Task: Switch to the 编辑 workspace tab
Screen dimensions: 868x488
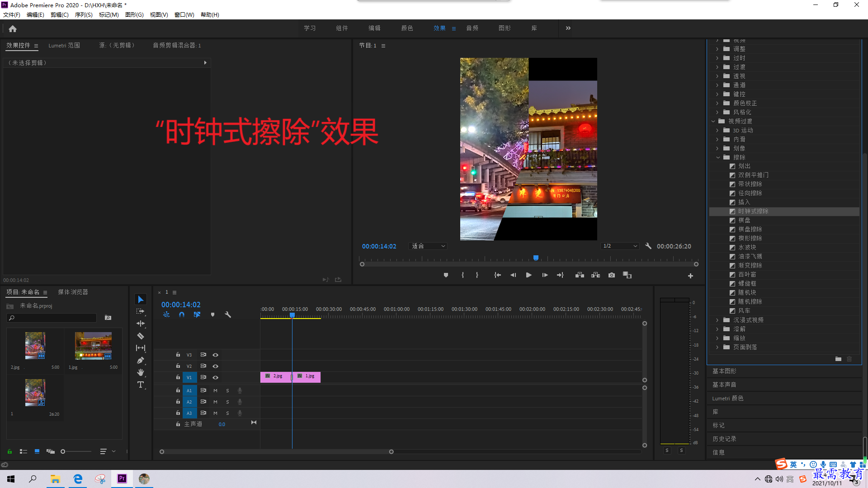Action: click(374, 28)
